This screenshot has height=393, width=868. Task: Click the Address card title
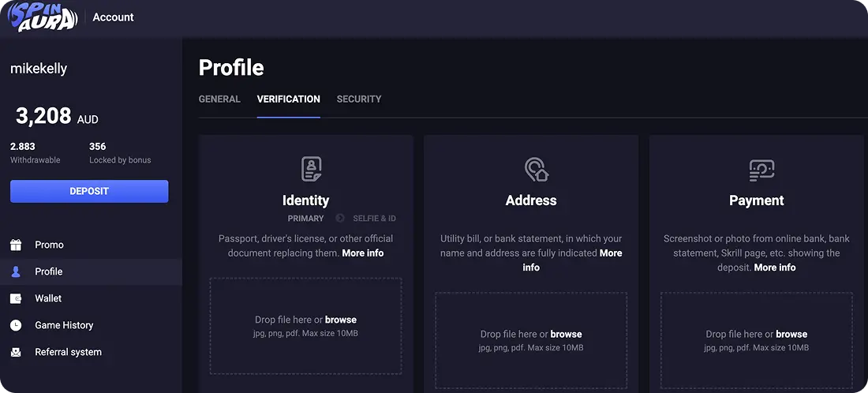click(531, 200)
